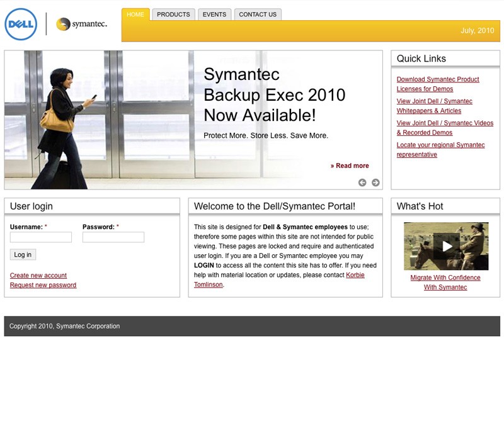Click the What's Hot heading
Screen dimensions: 504x433
[x=420, y=206]
